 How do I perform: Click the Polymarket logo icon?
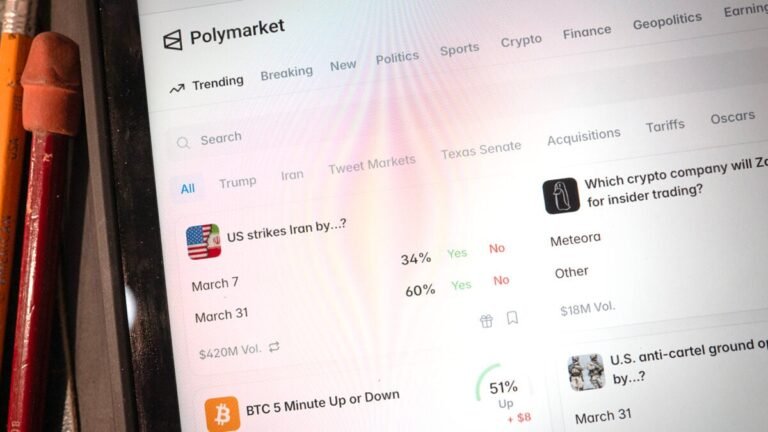pos(172,40)
